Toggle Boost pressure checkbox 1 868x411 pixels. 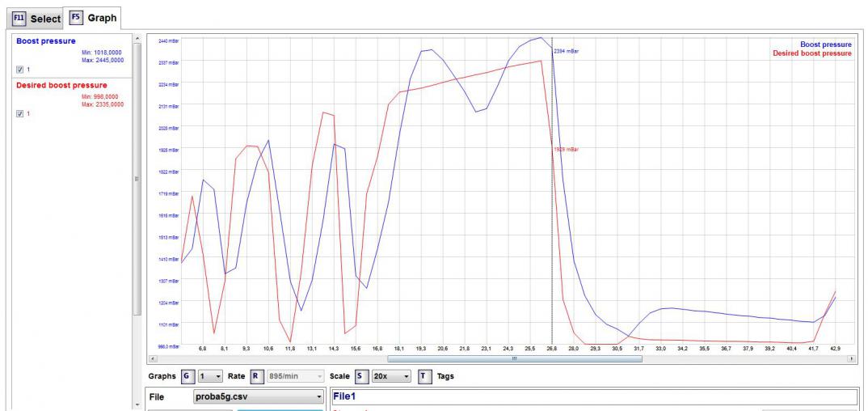tap(20, 70)
